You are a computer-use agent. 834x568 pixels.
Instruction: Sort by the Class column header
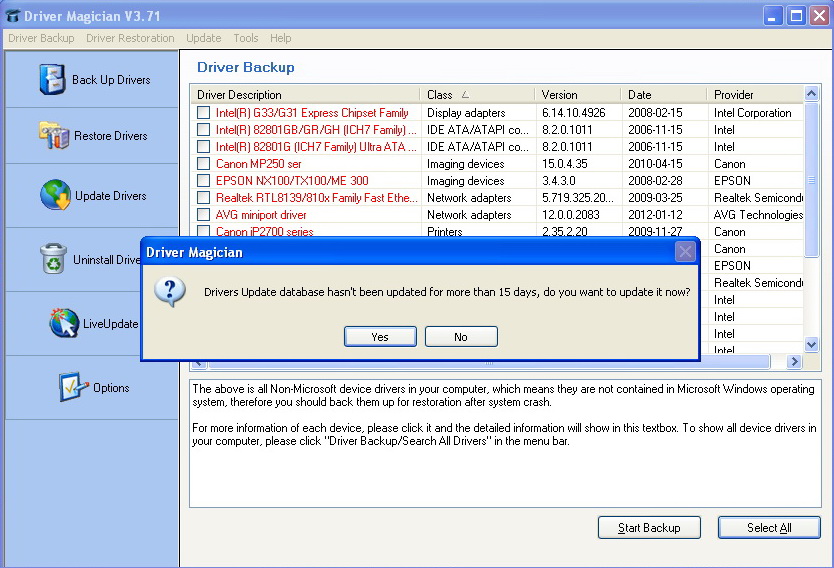tap(477, 95)
